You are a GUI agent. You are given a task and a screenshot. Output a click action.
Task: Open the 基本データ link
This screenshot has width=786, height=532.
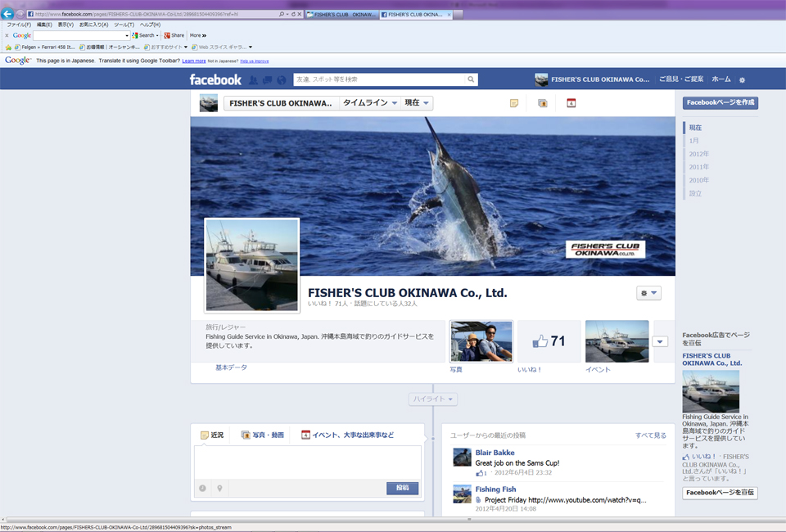pos(231,367)
